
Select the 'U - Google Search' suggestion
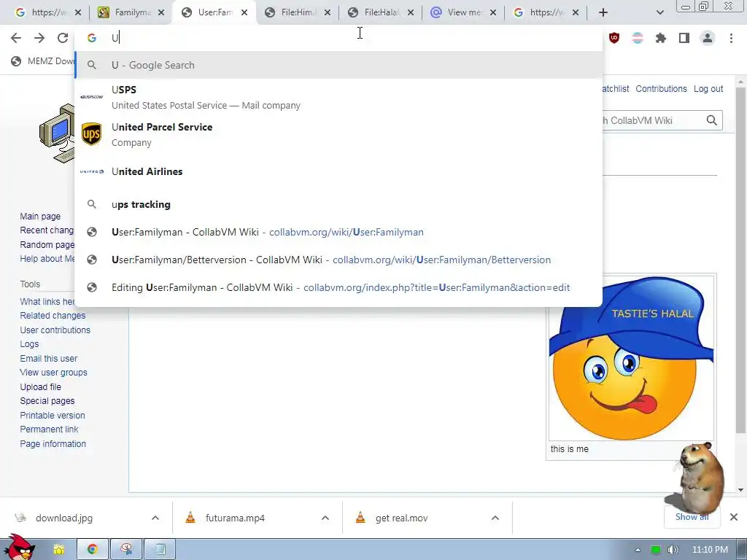click(x=338, y=65)
